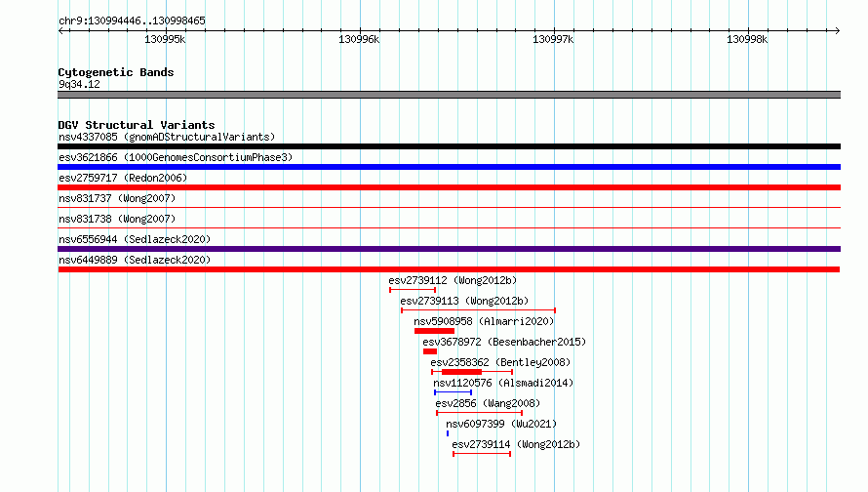
Task: Select the esv2739114 Wong2012b red span
Action: pos(482,454)
